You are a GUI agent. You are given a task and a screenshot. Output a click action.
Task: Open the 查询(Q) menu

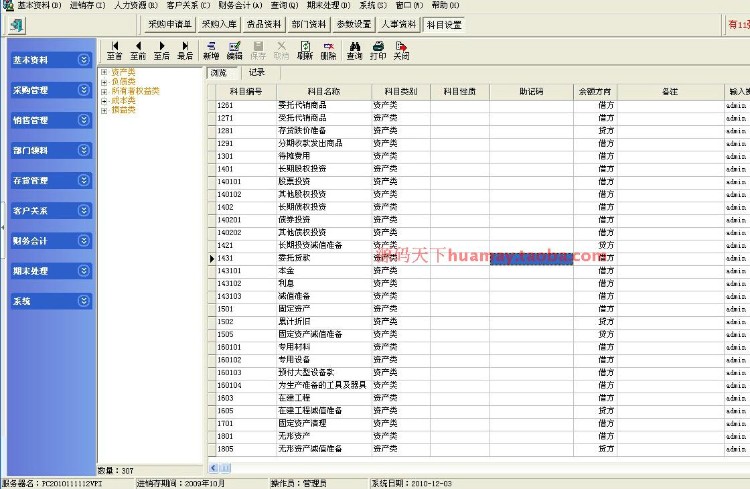284,5
